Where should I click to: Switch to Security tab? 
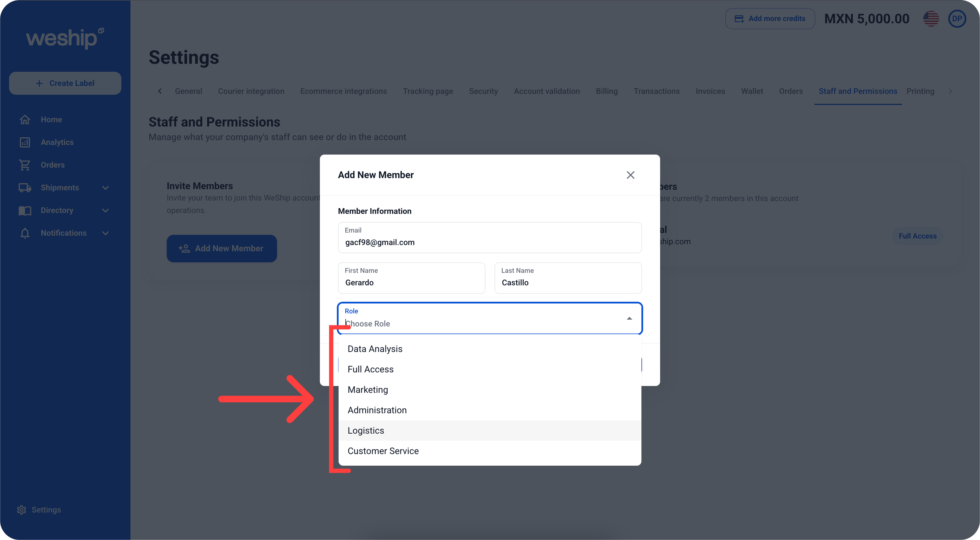483,91
